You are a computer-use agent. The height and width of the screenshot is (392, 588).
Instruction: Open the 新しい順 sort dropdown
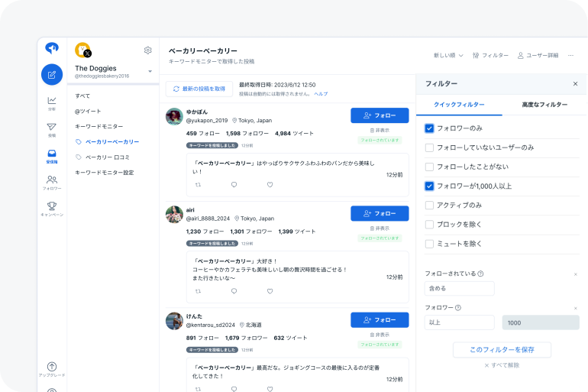447,56
